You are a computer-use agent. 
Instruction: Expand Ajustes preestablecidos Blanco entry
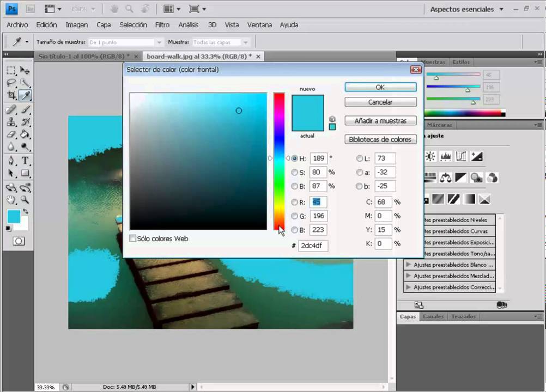point(408,265)
